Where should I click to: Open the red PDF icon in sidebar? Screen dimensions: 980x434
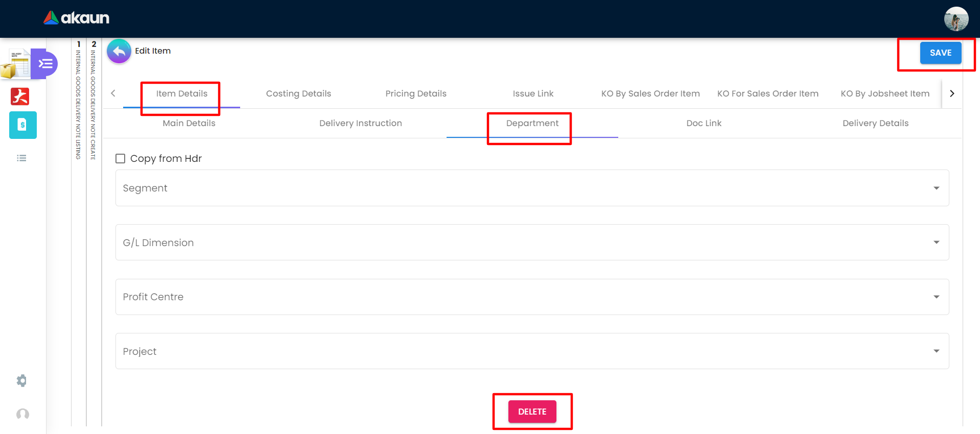pyautogui.click(x=20, y=96)
